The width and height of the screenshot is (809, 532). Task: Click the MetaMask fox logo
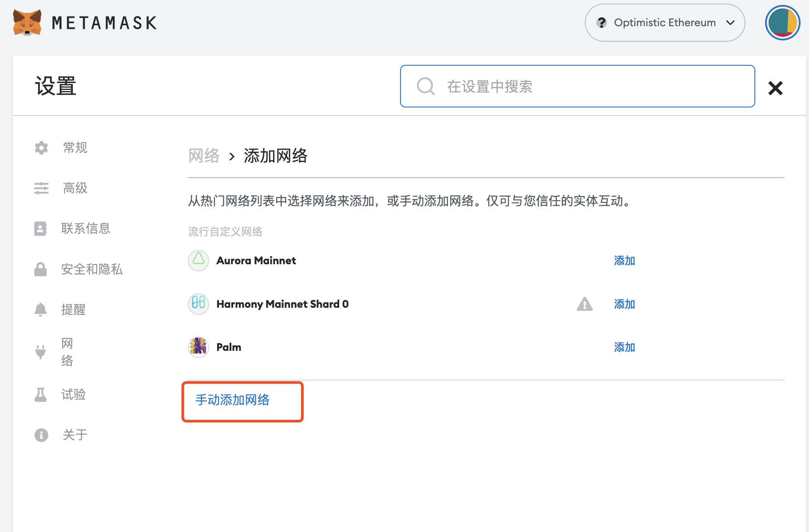[27, 23]
